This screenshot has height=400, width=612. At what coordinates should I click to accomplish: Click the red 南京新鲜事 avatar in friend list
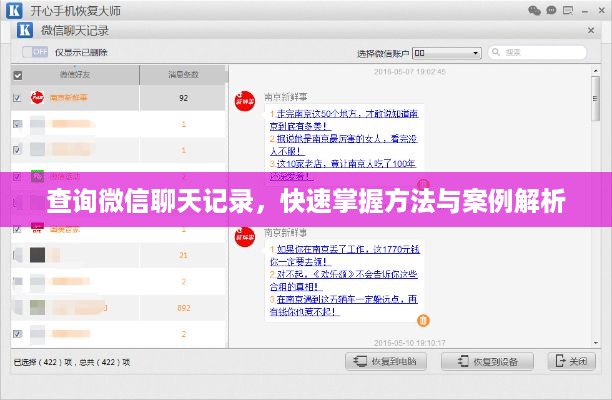click(x=37, y=98)
